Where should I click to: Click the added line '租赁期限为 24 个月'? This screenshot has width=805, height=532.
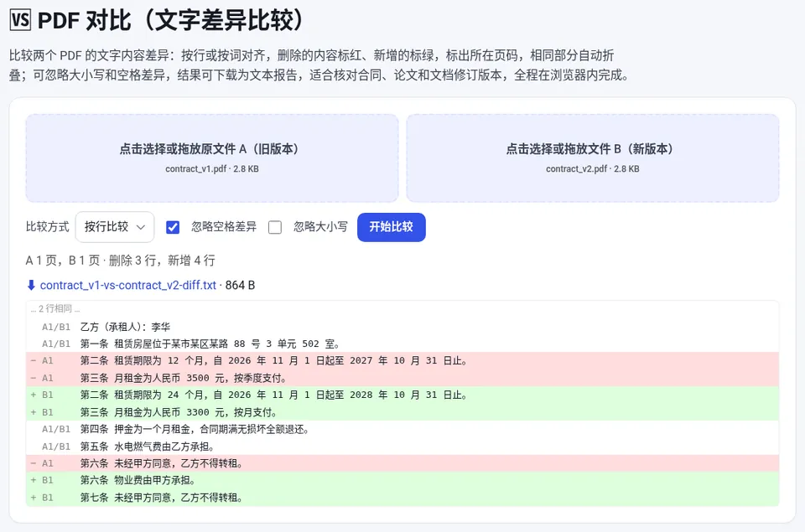pyautogui.click(x=402, y=395)
